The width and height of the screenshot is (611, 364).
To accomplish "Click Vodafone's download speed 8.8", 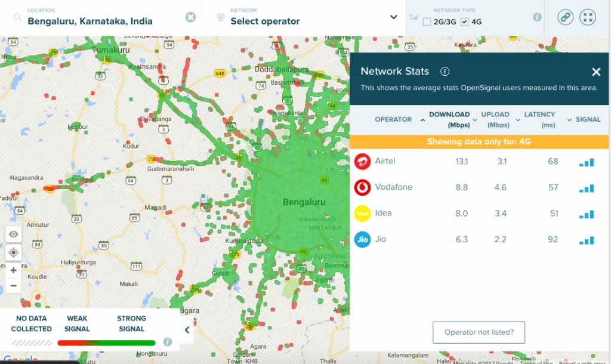I will [x=462, y=187].
